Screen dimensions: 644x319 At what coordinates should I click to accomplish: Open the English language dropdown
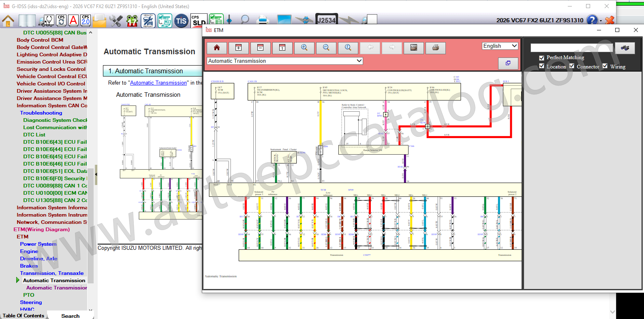point(500,46)
